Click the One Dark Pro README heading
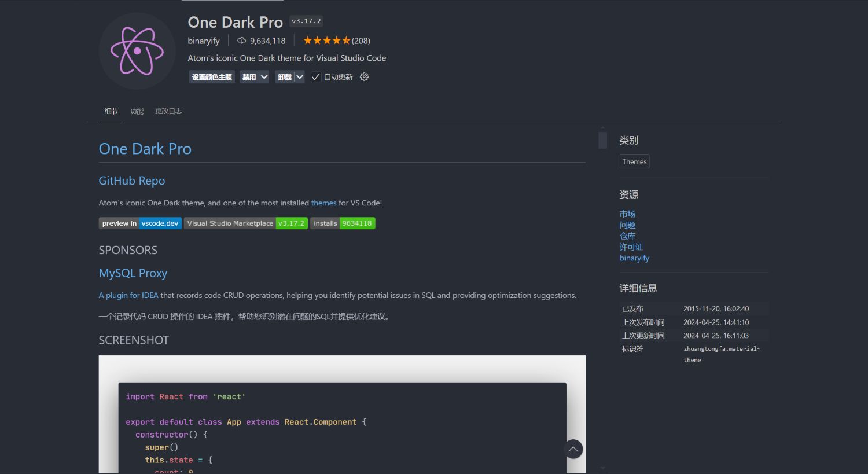This screenshot has height=474, width=868. tap(145, 149)
